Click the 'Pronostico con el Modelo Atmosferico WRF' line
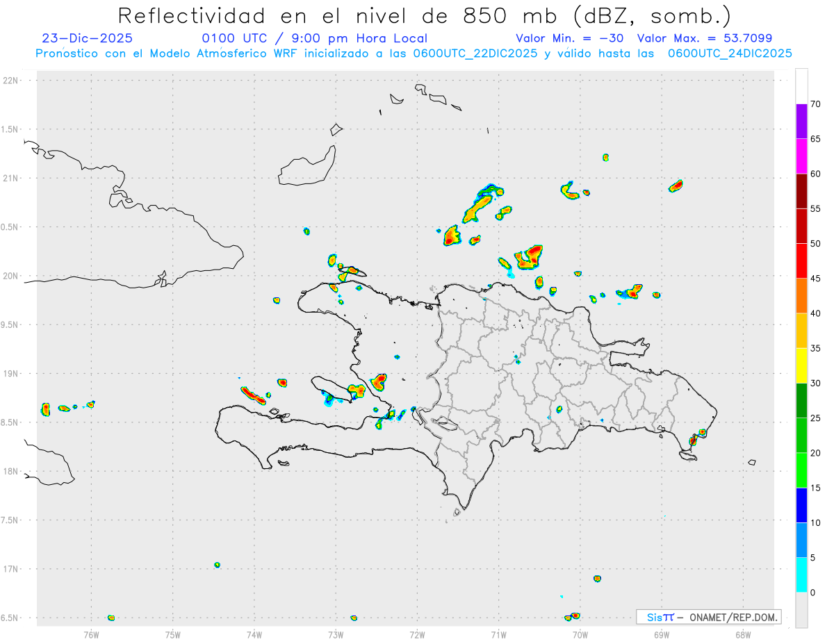This screenshot has width=834, height=644. pos(414,53)
